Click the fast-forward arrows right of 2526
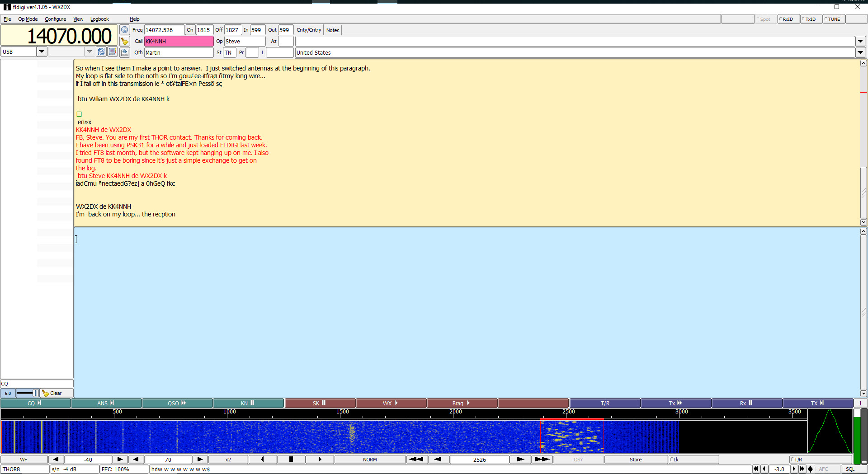868x474 pixels. tap(542, 460)
